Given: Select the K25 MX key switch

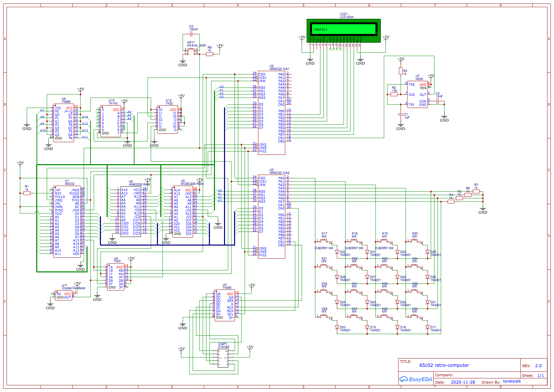Looking at the screenshot, I should tap(414, 316).
